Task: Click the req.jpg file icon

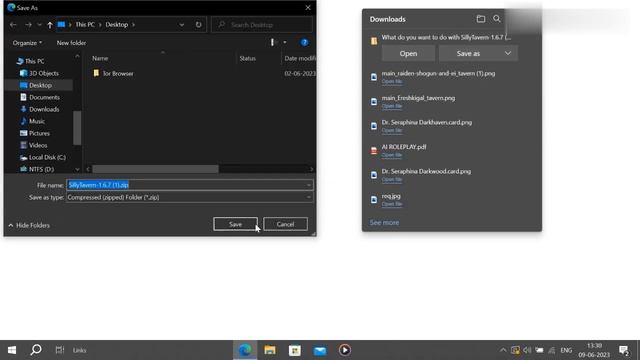Action: 373,200
